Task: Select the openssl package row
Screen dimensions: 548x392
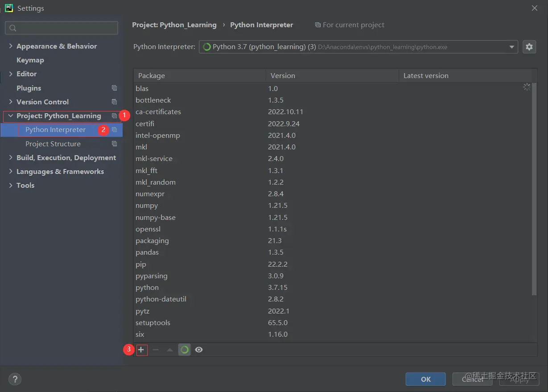Action: point(333,229)
